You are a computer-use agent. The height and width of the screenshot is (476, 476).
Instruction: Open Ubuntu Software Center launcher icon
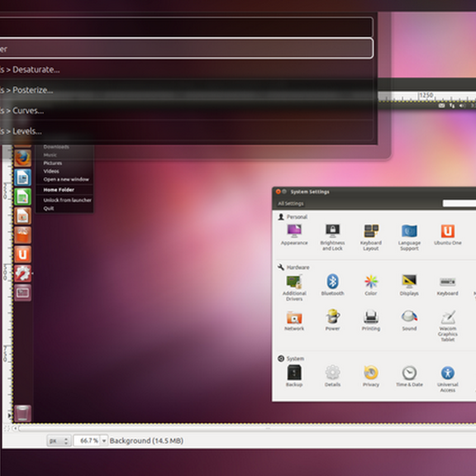[x=23, y=235]
